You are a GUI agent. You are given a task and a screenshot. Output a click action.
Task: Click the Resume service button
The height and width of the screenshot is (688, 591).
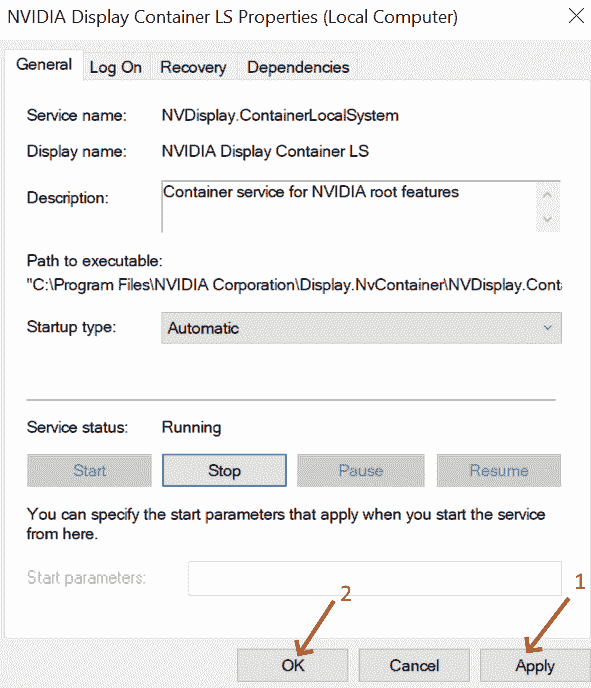click(499, 470)
